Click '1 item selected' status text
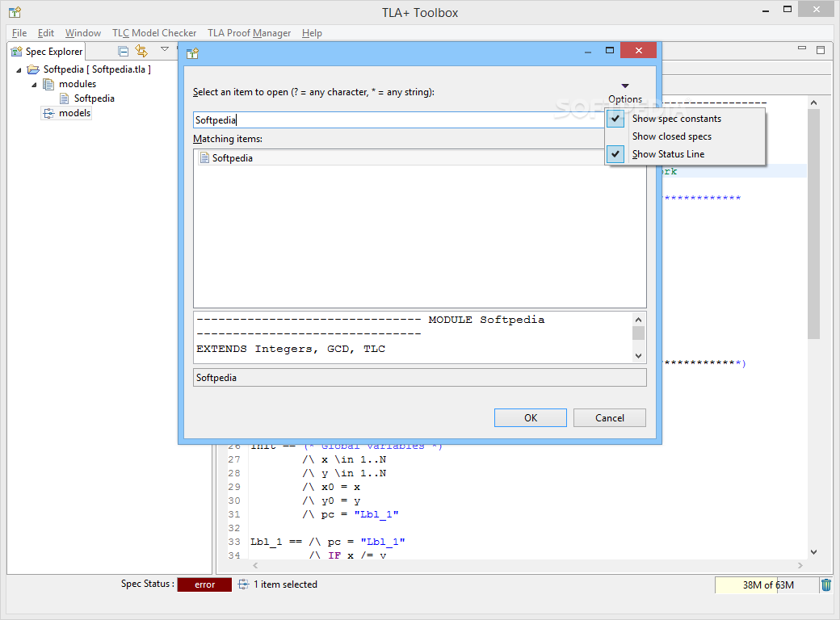 coord(286,584)
